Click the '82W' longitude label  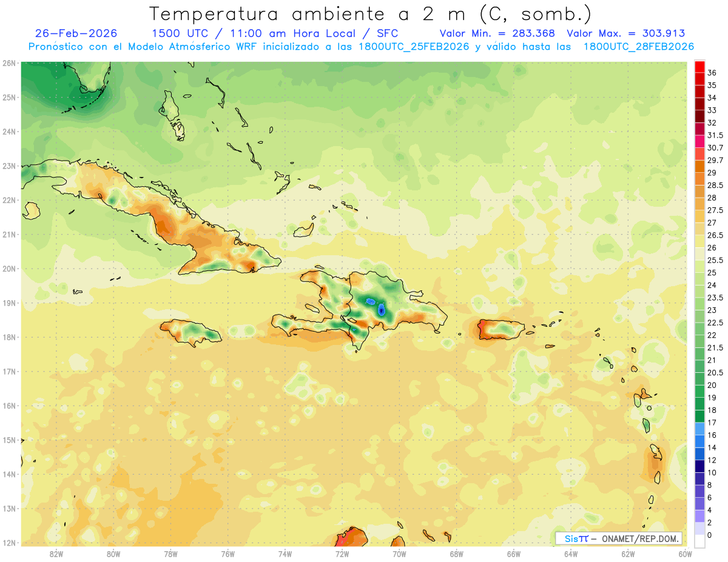tap(56, 554)
